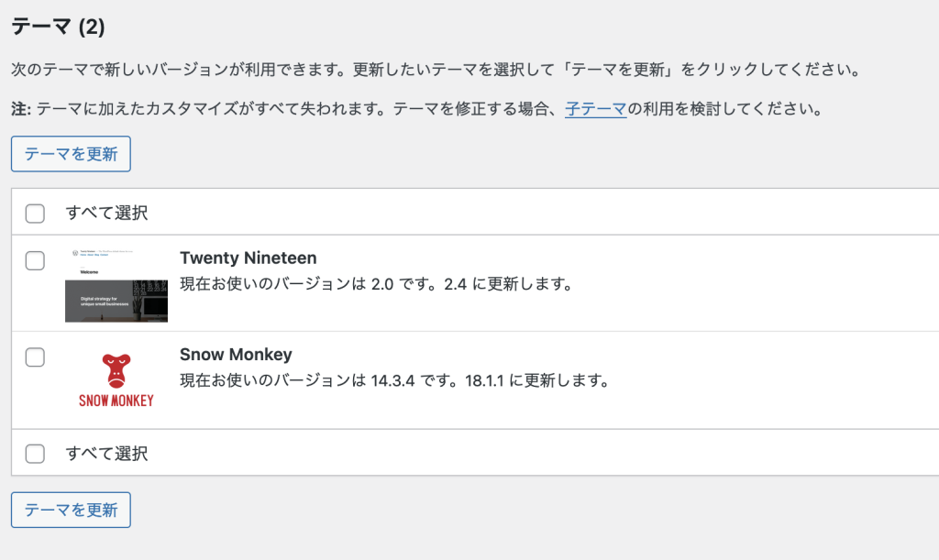Click the bottom テーマを更新 button

coord(71,510)
